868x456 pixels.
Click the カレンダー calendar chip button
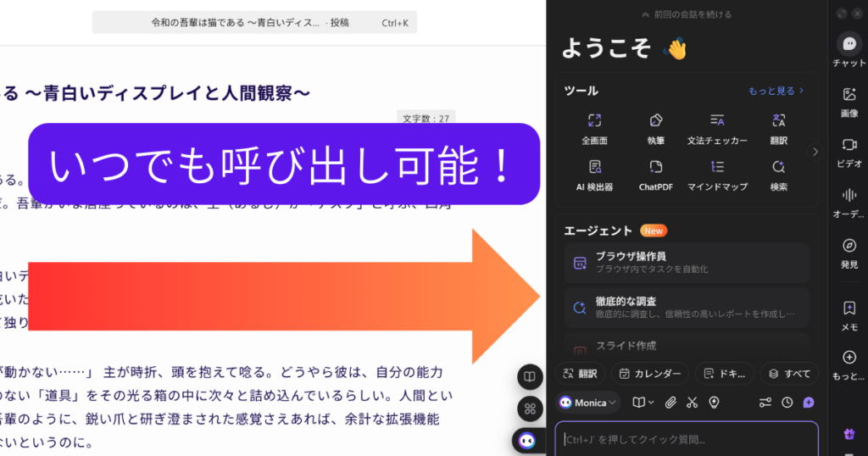(x=649, y=373)
